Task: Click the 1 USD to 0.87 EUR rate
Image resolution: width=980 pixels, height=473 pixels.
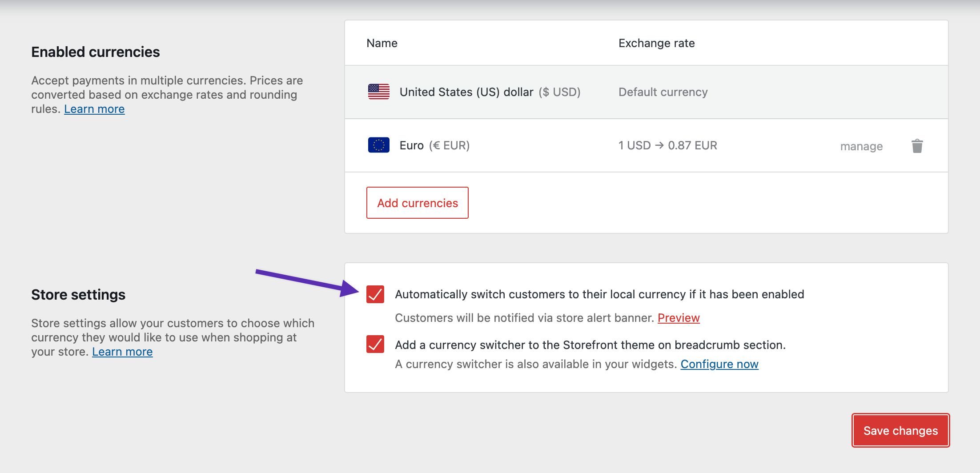Action: [667, 145]
